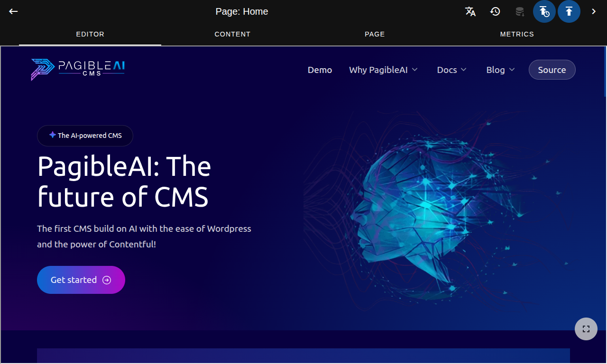Schedule publishing via the clock-upload icon

point(544,11)
